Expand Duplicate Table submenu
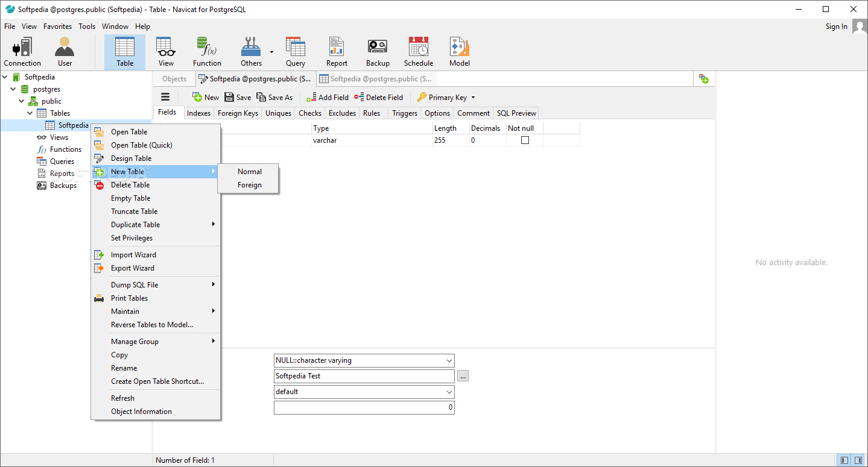The height and width of the screenshot is (467, 868). point(156,225)
